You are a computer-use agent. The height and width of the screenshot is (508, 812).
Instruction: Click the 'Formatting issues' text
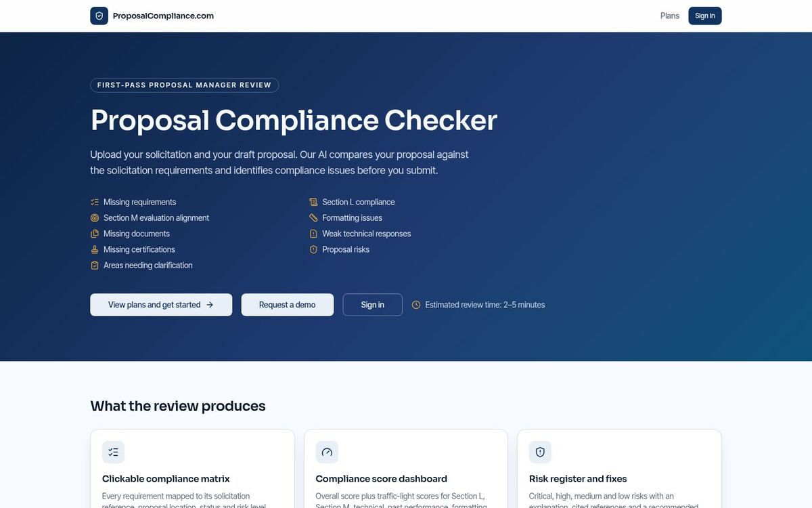click(x=353, y=217)
